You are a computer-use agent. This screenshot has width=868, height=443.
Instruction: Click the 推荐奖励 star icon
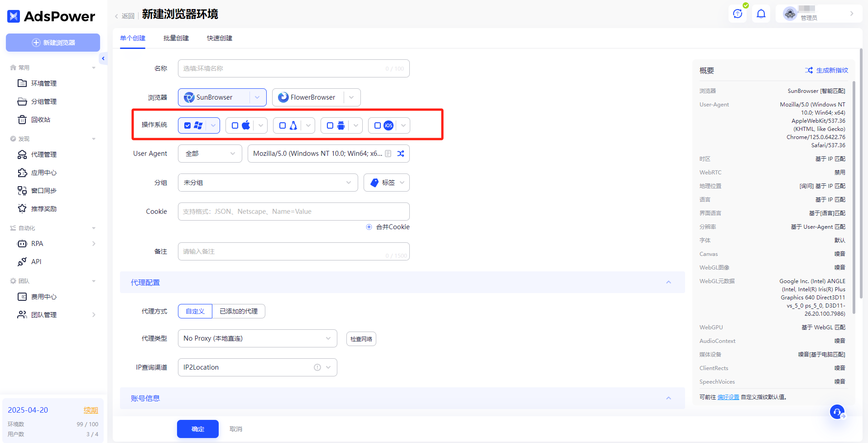[x=22, y=208]
